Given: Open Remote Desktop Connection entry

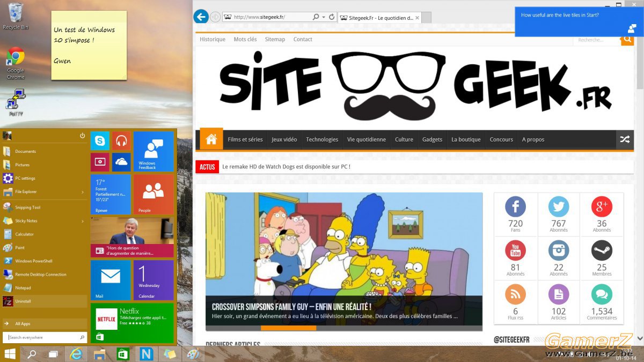Looking at the screenshot, I should 45,275.
